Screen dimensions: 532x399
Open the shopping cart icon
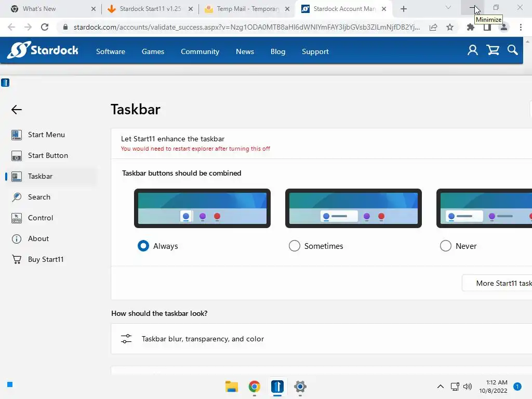tap(493, 50)
